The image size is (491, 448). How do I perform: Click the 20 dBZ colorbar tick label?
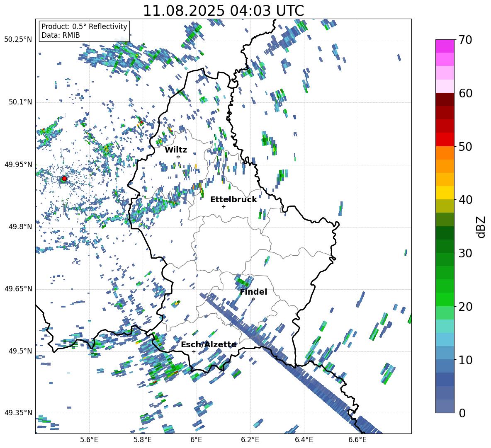465,307
